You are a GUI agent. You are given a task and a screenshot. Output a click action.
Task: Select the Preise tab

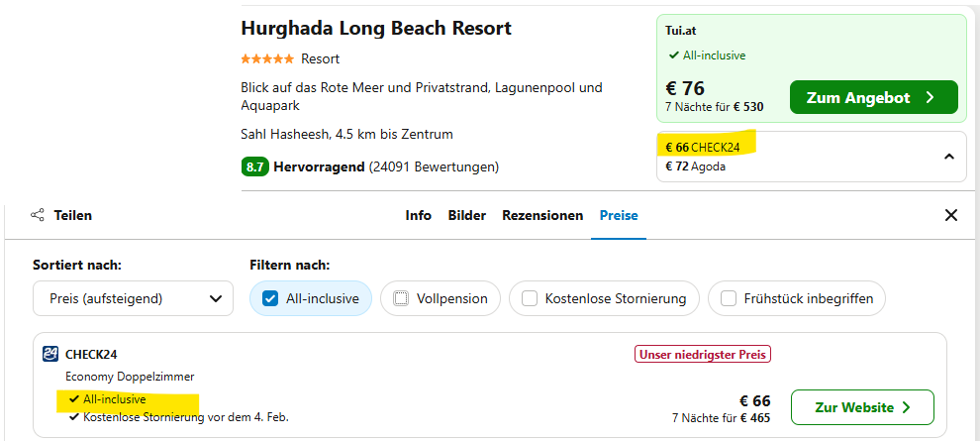[x=619, y=215]
